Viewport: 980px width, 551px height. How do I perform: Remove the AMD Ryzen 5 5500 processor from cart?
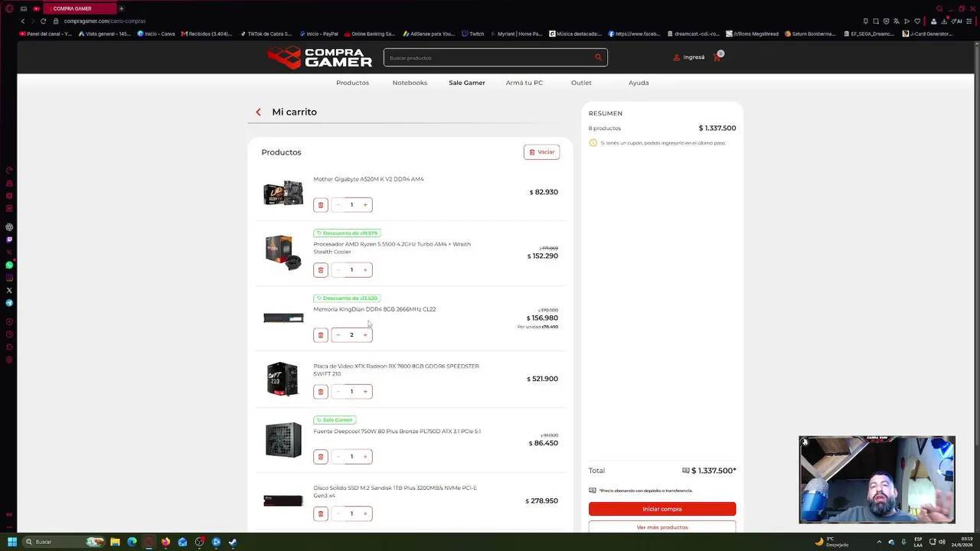click(321, 270)
